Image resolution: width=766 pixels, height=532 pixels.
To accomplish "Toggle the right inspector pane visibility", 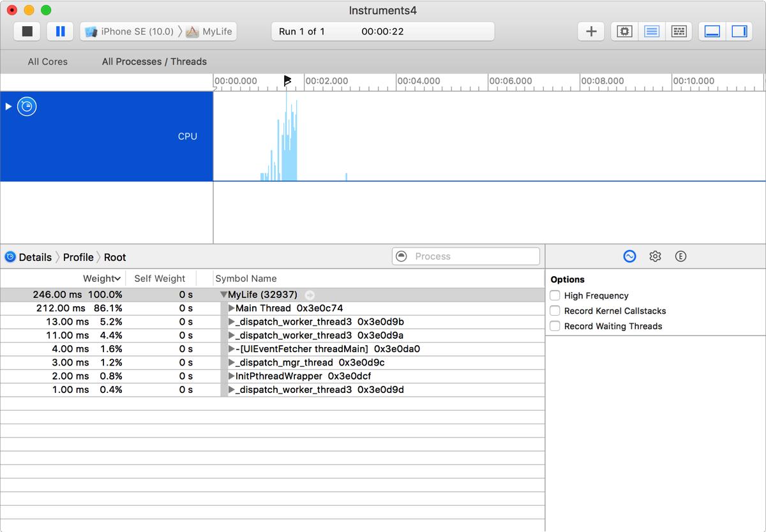I will pos(740,31).
